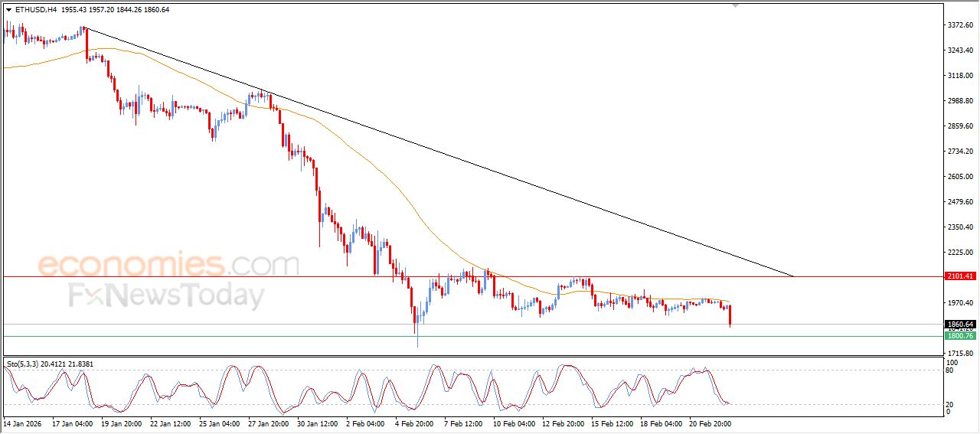The image size is (980, 434).
Task: Select the Sto(5,3,3) indicator label
Action: [x=24, y=364]
